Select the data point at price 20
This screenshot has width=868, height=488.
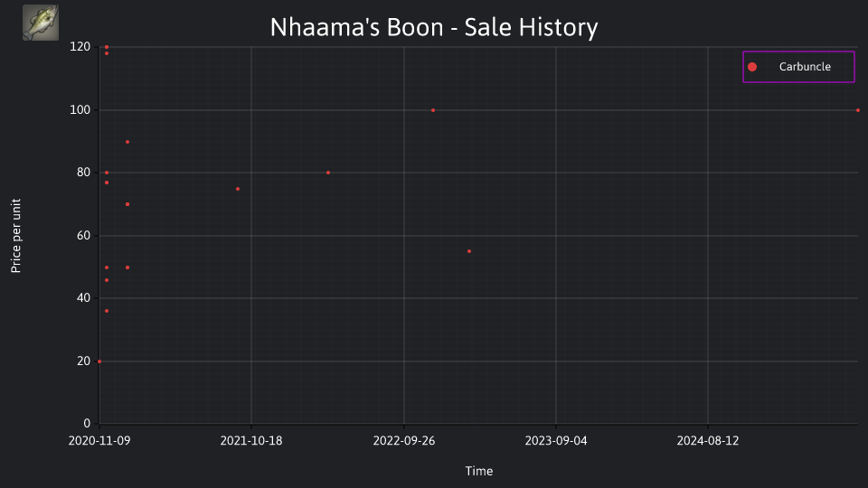99,361
